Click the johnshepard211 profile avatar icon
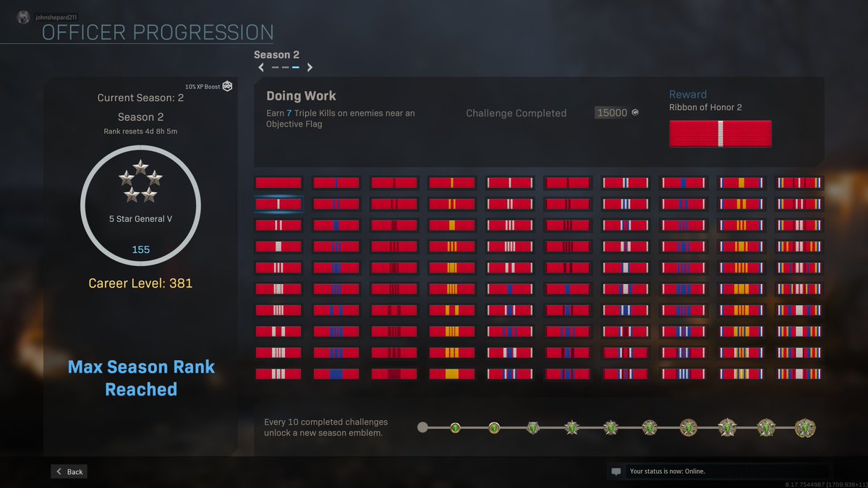 click(x=24, y=17)
